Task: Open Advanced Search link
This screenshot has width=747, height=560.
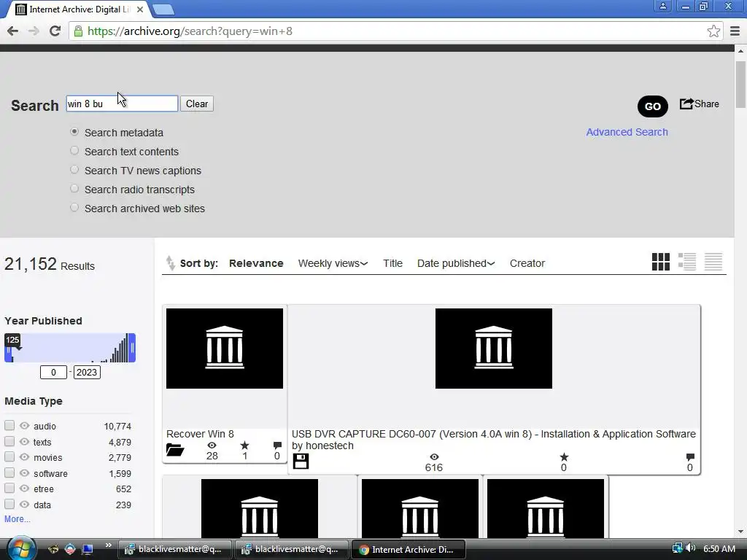Action: click(x=627, y=133)
